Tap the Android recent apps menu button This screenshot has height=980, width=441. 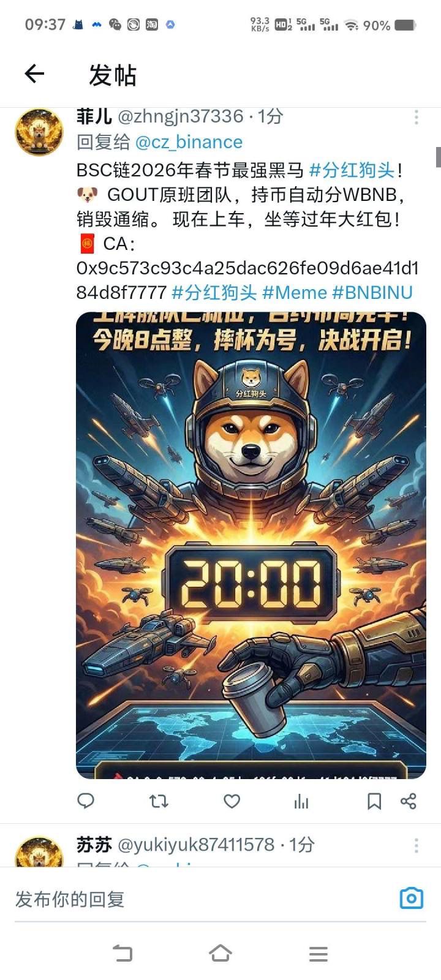tap(318, 954)
